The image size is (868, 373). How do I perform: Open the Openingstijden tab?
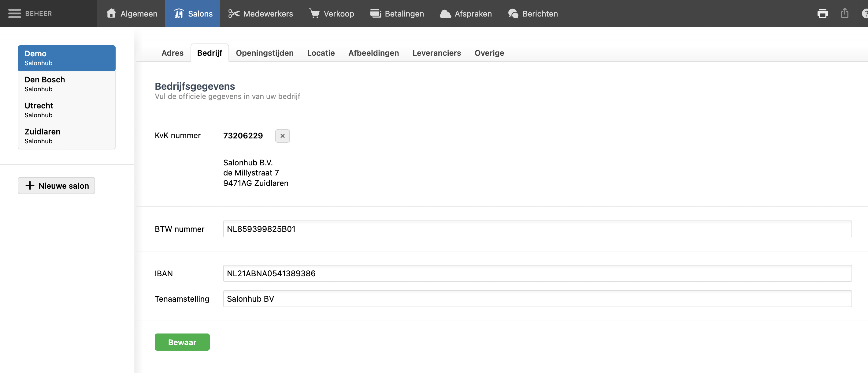tap(265, 53)
